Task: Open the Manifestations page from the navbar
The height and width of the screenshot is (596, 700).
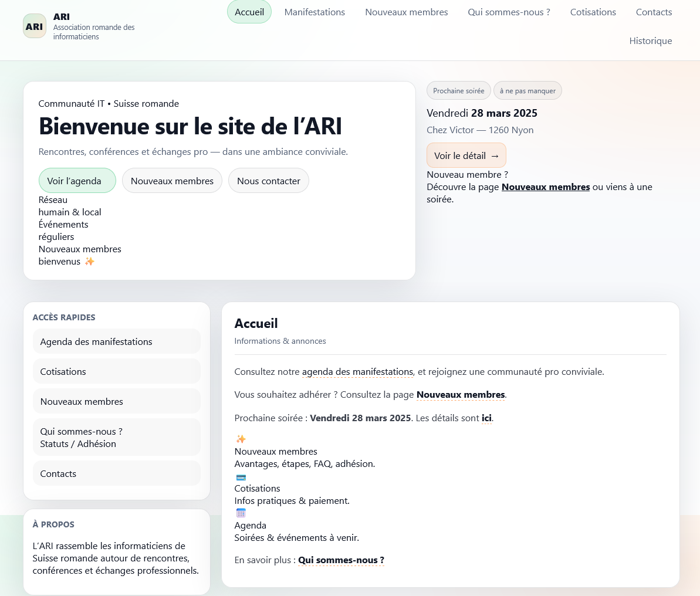Action: click(x=315, y=12)
